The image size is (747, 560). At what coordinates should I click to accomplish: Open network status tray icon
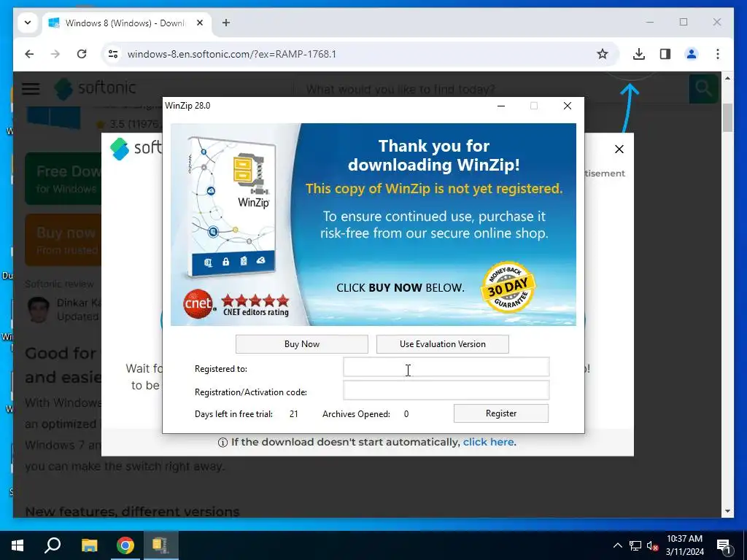[x=635, y=545]
